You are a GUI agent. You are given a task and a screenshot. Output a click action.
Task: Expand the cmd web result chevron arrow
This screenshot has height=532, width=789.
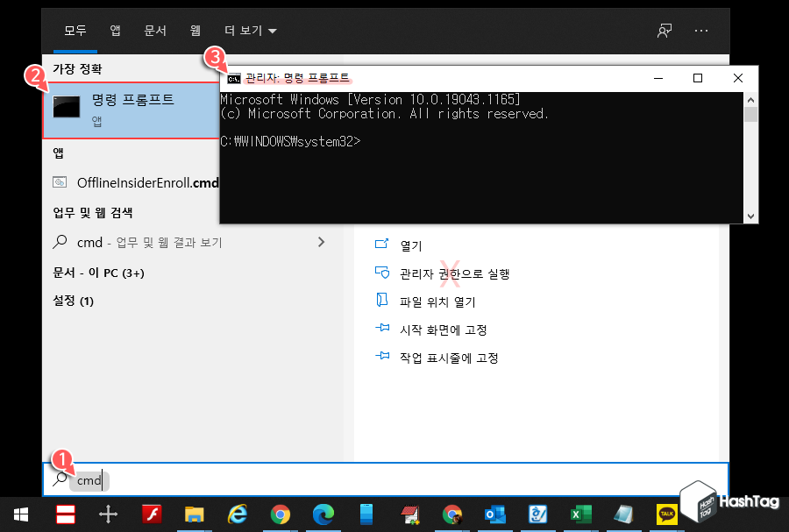click(x=321, y=243)
